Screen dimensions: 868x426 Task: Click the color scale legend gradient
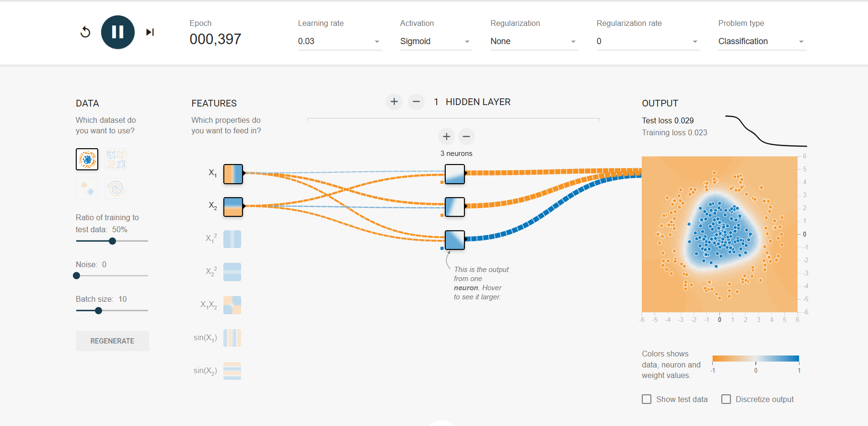tap(756, 358)
